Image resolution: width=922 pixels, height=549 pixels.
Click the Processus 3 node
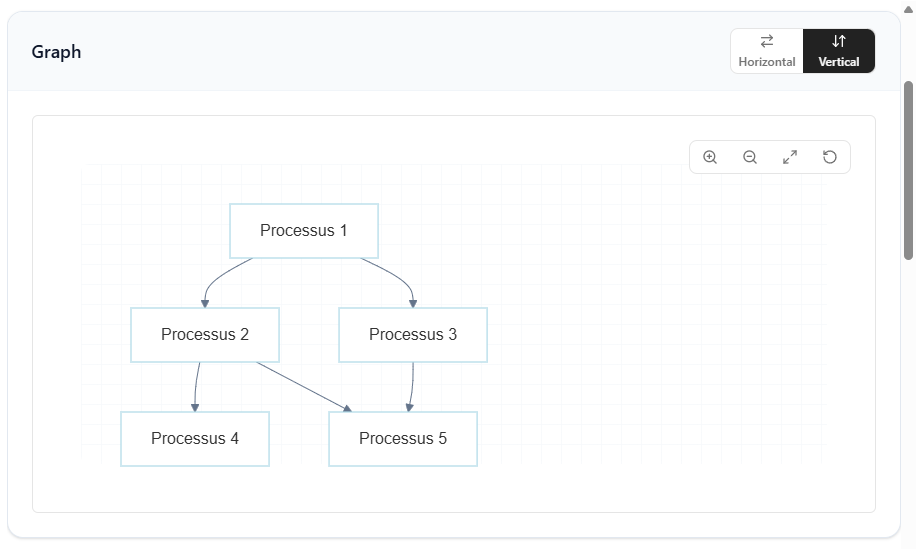pyautogui.click(x=413, y=335)
